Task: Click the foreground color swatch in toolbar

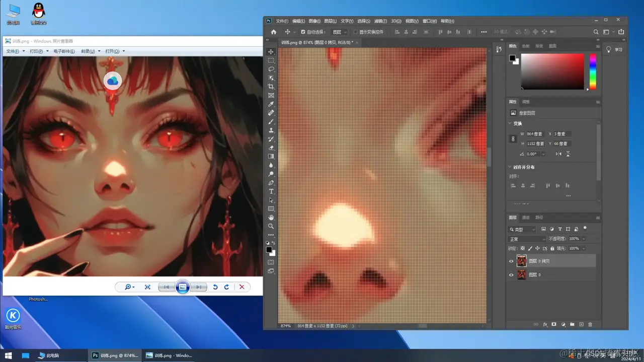Action: point(269,250)
